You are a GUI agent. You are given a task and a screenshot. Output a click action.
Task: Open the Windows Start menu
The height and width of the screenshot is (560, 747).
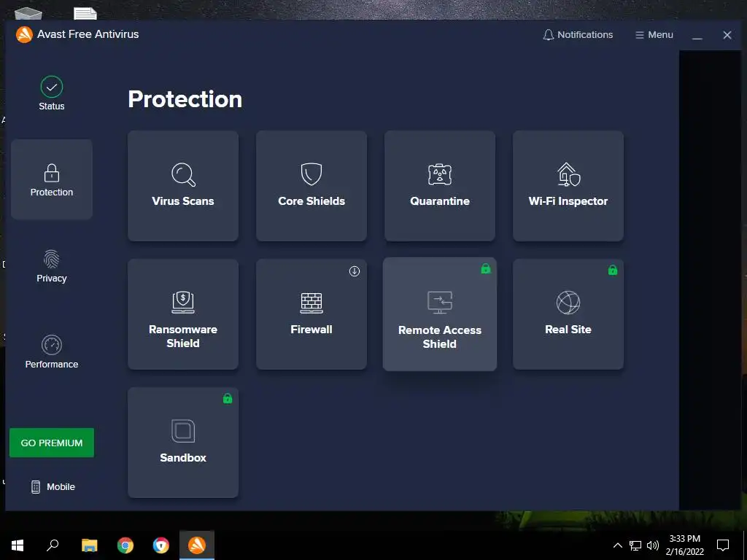pyautogui.click(x=18, y=545)
